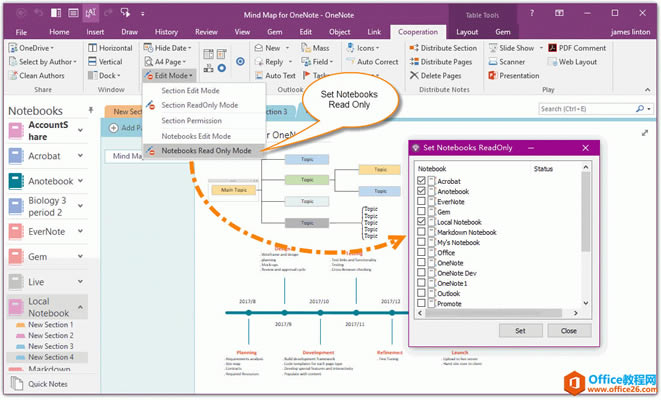Collapse the Local Notebook sections
The image size is (661, 400).
pyautogui.click(x=80, y=307)
